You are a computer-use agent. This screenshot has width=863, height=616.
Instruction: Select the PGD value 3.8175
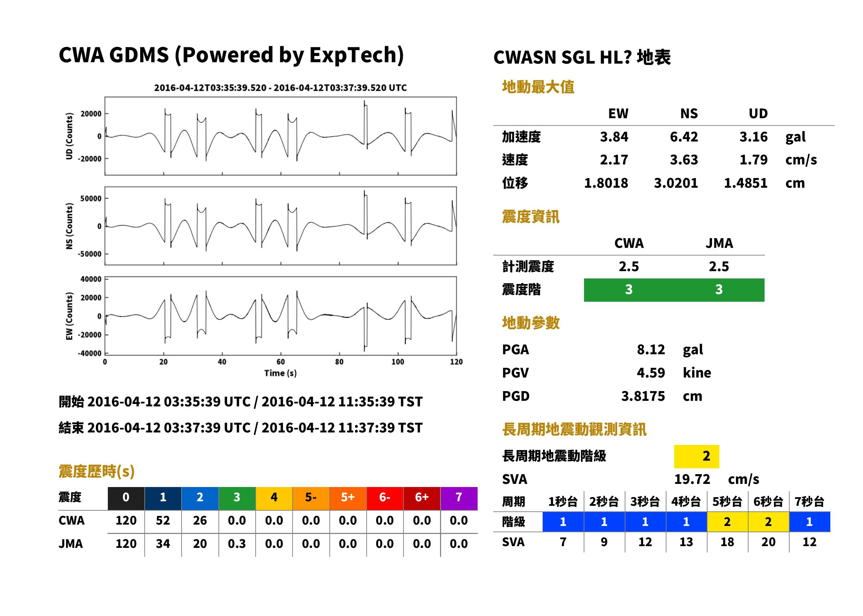(643, 396)
